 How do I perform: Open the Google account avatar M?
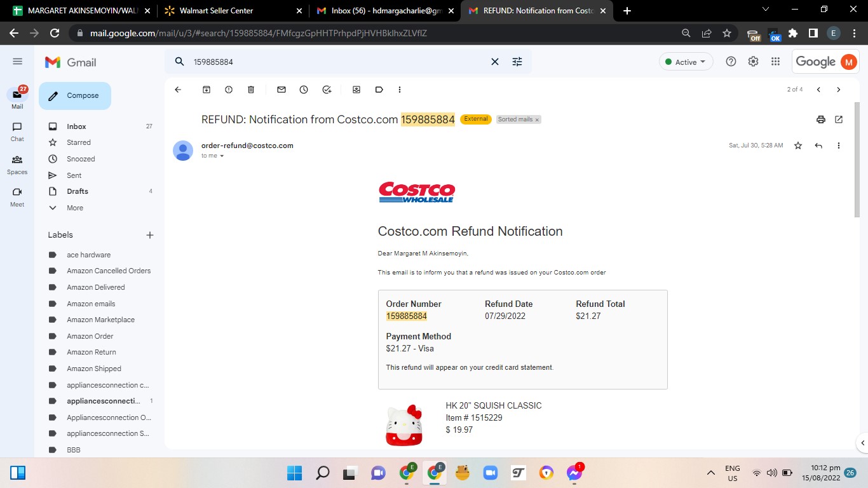[848, 62]
